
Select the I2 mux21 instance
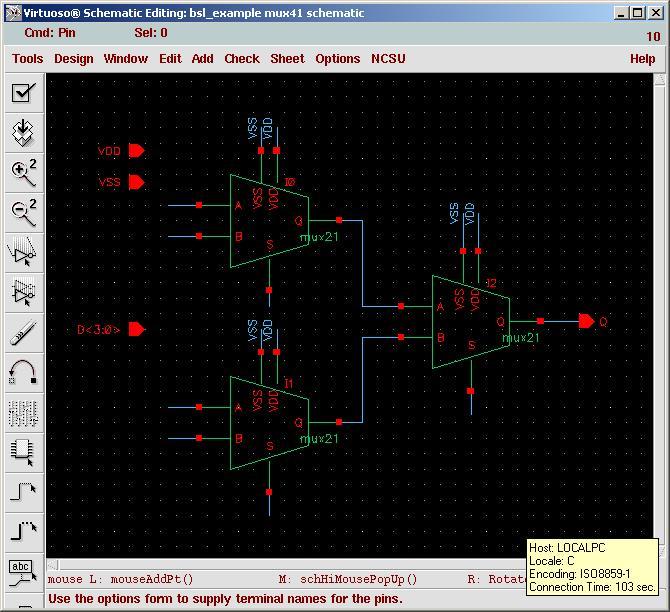pyautogui.click(x=471, y=322)
